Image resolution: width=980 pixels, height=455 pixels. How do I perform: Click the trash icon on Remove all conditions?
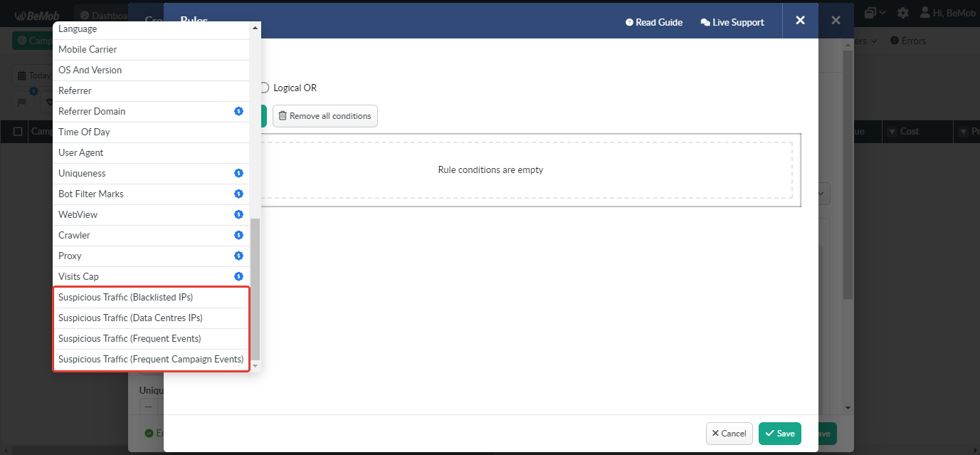click(x=283, y=116)
